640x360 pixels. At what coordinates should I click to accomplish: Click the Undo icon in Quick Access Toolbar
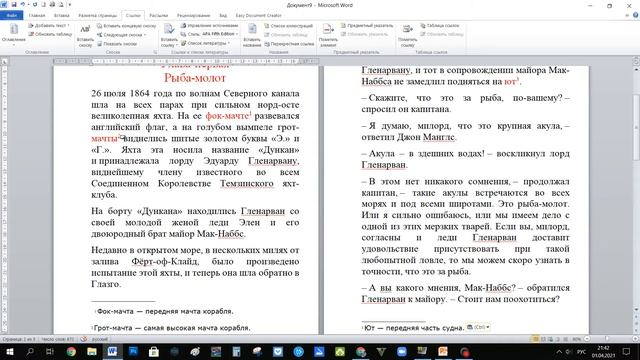(23, 4)
